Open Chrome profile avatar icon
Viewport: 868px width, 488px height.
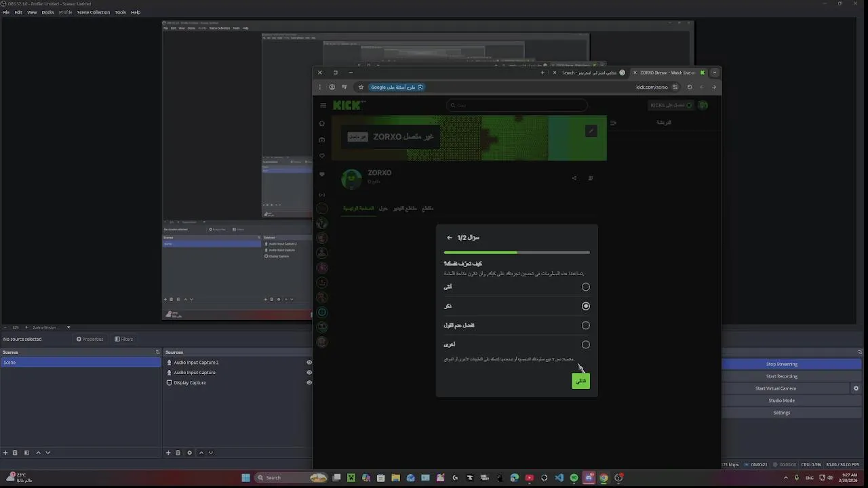coord(332,87)
